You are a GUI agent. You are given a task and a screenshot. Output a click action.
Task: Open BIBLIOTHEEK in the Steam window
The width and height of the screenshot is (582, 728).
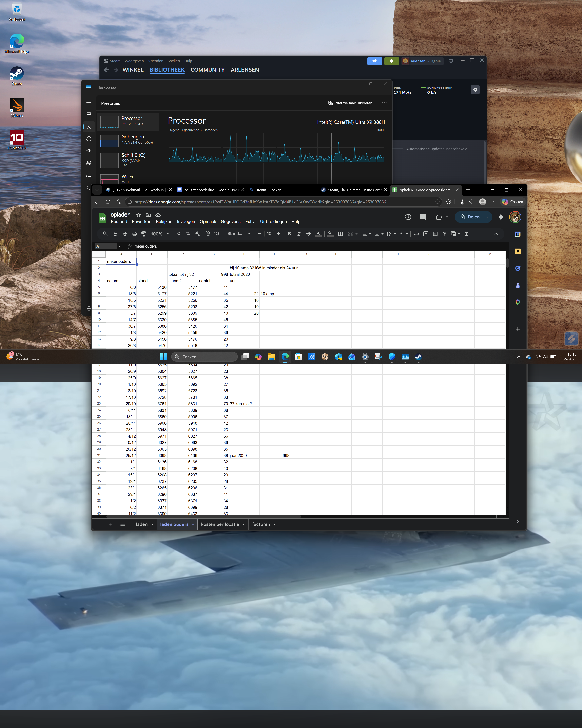click(x=167, y=70)
